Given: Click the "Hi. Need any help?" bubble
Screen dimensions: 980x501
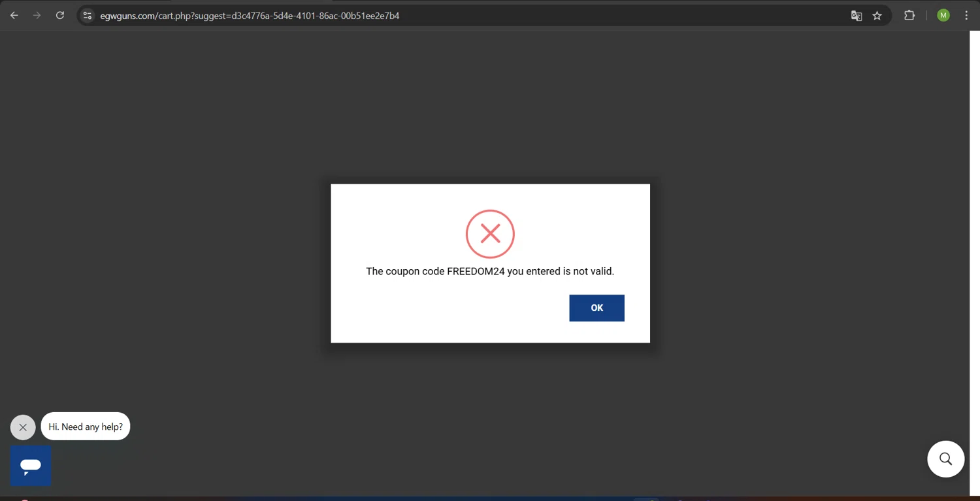Looking at the screenshot, I should [x=86, y=427].
